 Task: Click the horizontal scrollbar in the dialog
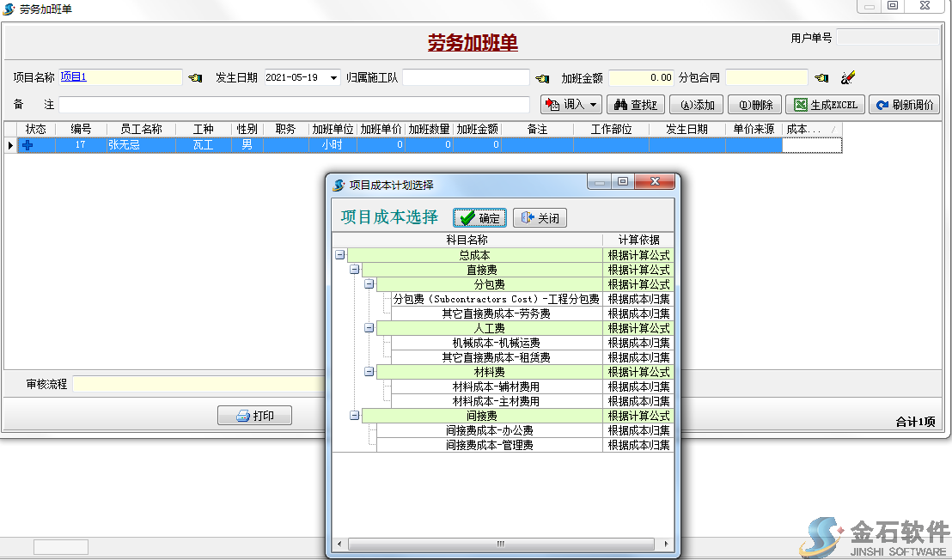[x=501, y=544]
